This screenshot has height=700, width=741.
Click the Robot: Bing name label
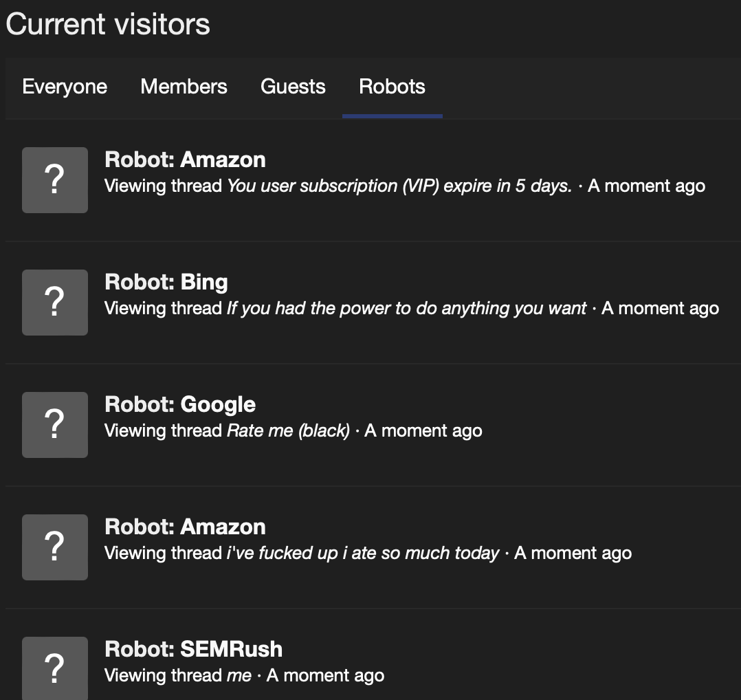(x=166, y=282)
